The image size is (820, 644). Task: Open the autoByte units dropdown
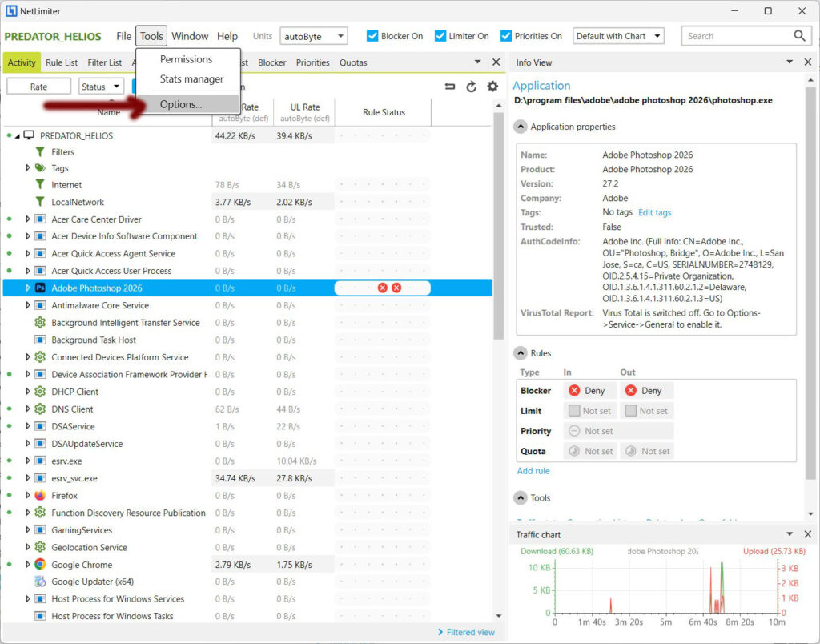(x=313, y=36)
